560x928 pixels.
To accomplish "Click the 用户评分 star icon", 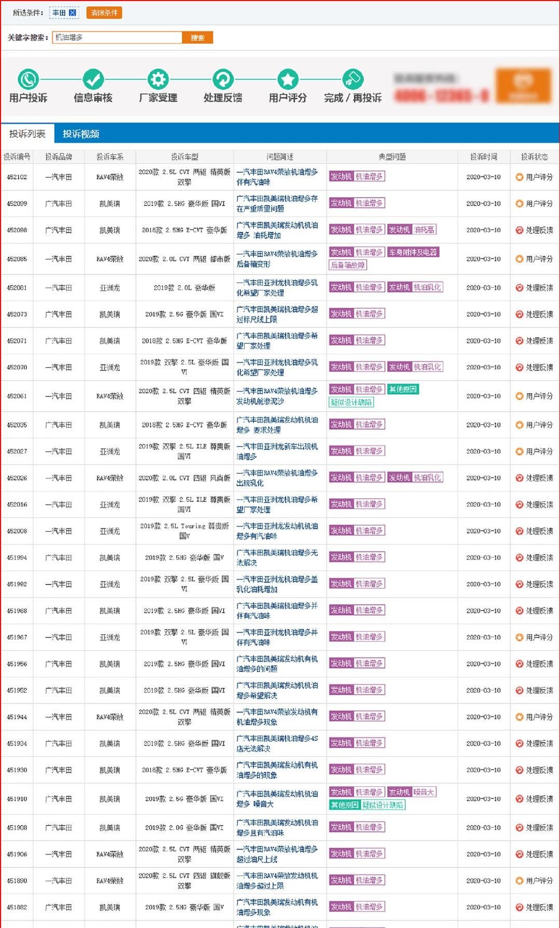I will click(288, 79).
